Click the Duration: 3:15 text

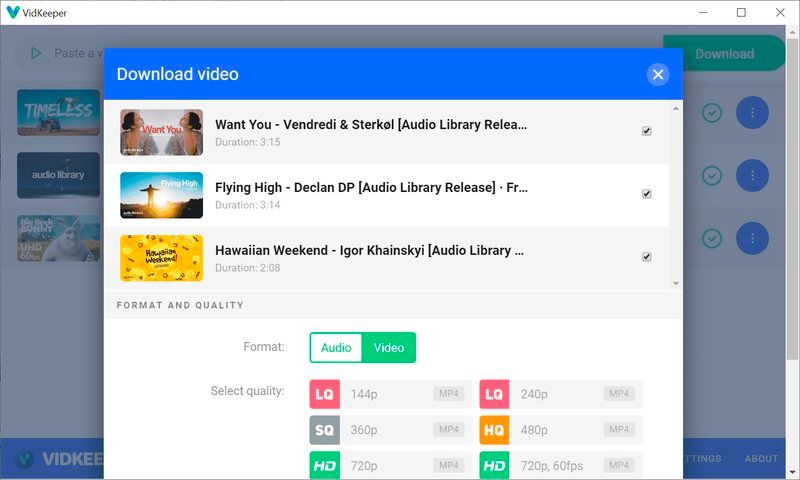(x=247, y=142)
